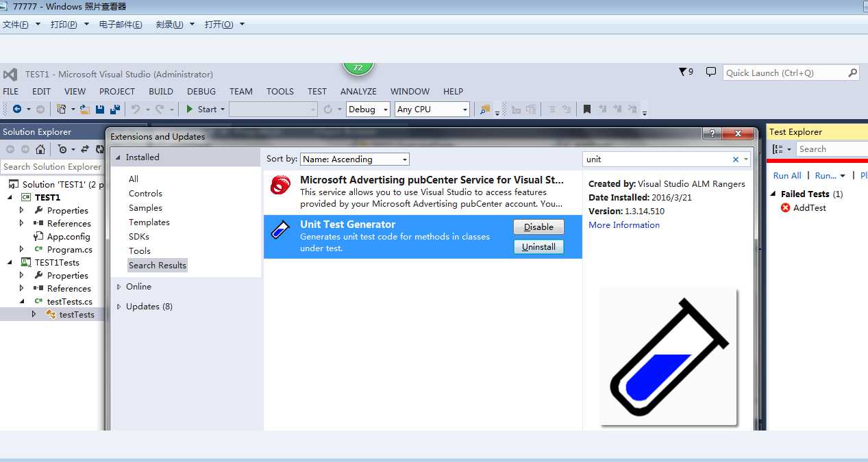Click the Run All link

coord(787,175)
